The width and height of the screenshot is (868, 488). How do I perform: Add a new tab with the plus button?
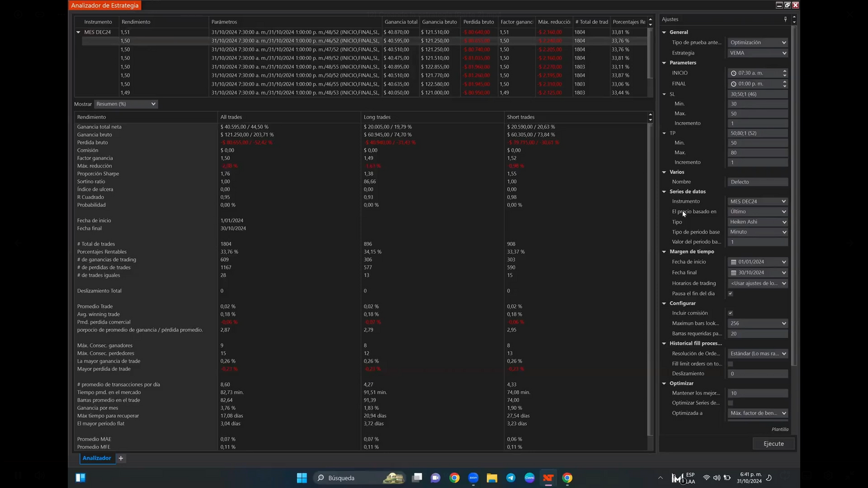click(x=121, y=458)
